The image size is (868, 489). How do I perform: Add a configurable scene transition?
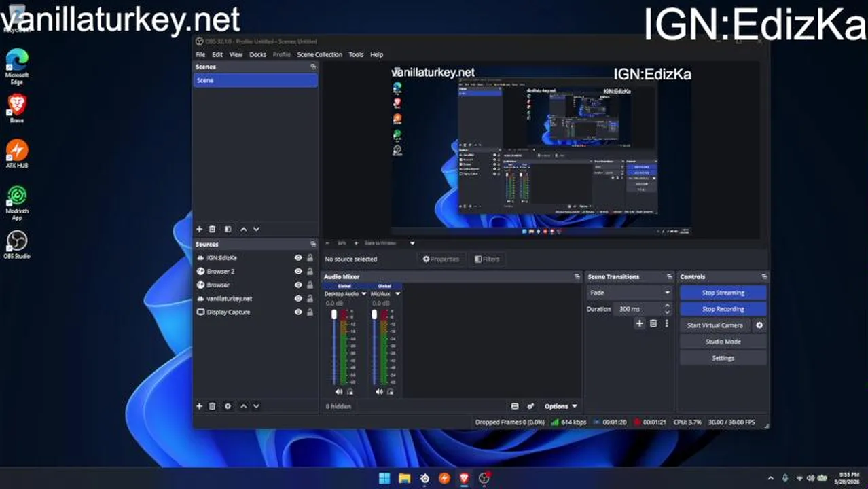(x=639, y=323)
